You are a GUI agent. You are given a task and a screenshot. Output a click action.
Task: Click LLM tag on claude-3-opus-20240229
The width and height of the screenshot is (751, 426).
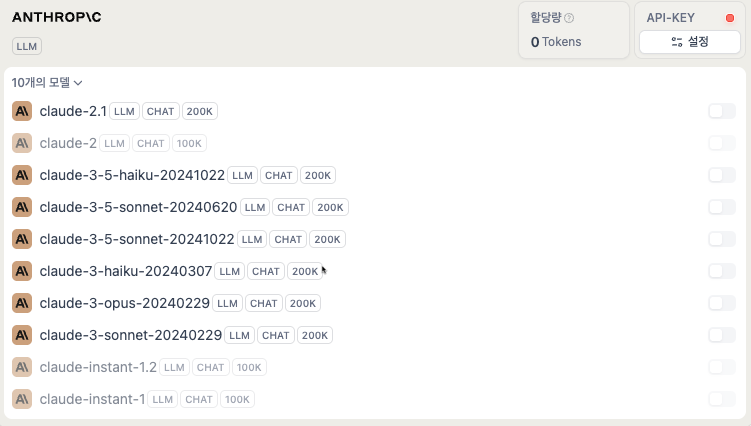[x=228, y=303]
